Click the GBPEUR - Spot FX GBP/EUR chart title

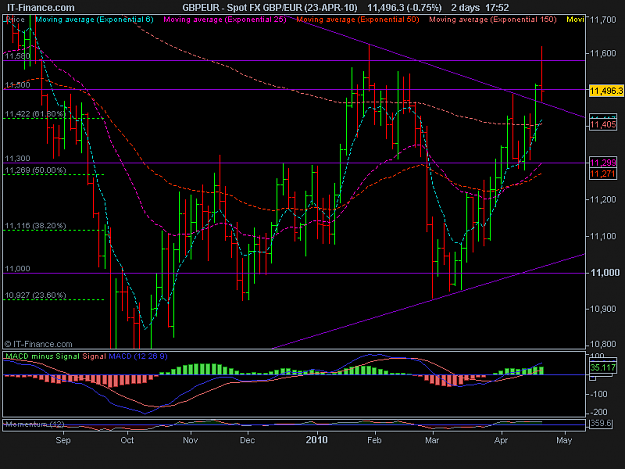point(270,8)
